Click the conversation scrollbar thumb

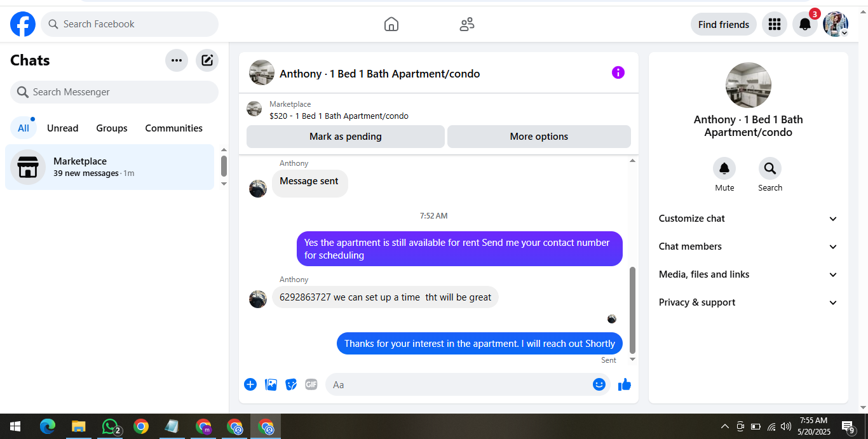(x=632, y=310)
